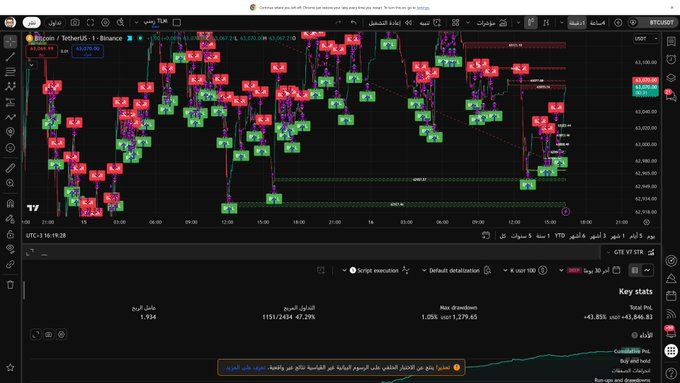This screenshot has width=680, height=383.
Task: Open the last 30 days range dropdown
Action: pos(590,270)
